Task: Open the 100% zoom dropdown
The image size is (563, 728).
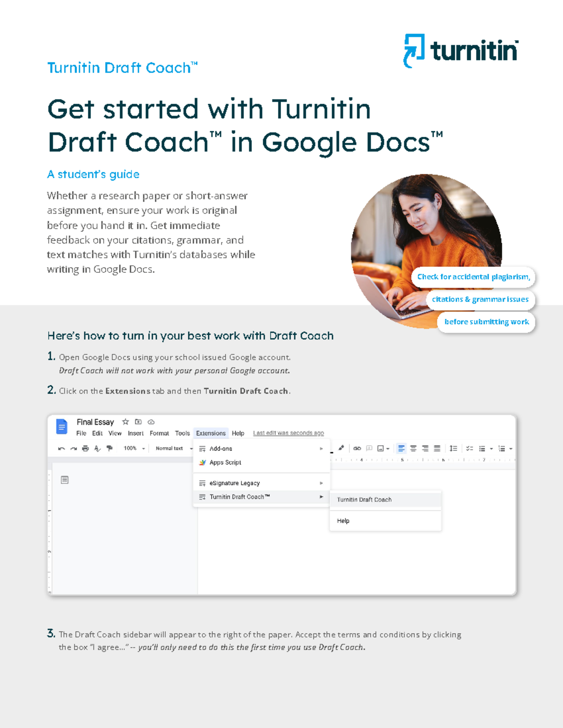Action: (x=130, y=449)
